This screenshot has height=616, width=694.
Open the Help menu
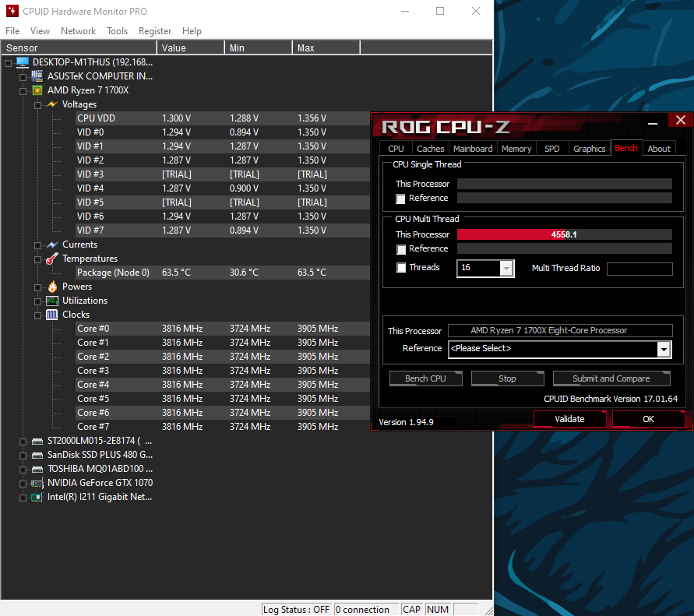coord(192,31)
